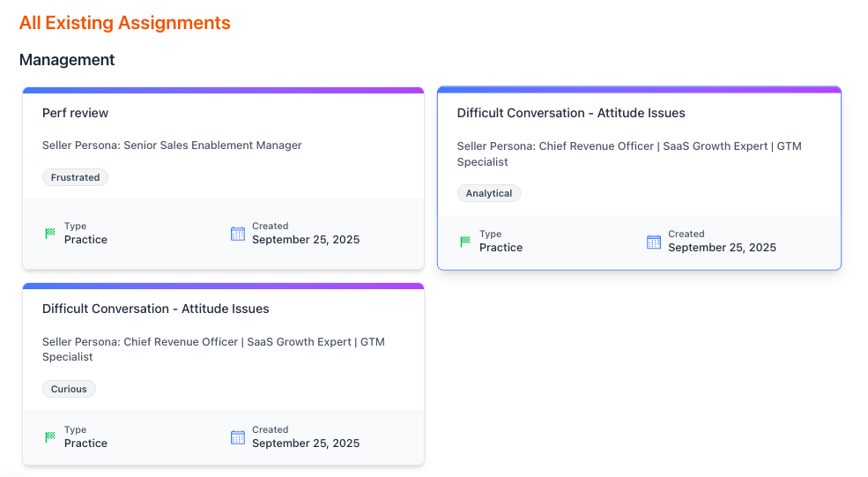Viewport: 868px width, 477px height.
Task: Click the Seller Persona text in Curious card
Action: (213, 349)
